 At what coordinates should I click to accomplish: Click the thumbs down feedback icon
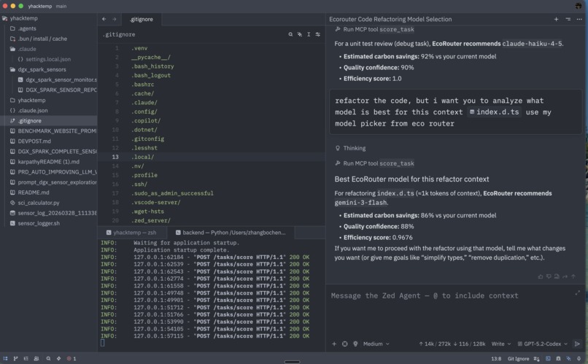click(x=549, y=276)
